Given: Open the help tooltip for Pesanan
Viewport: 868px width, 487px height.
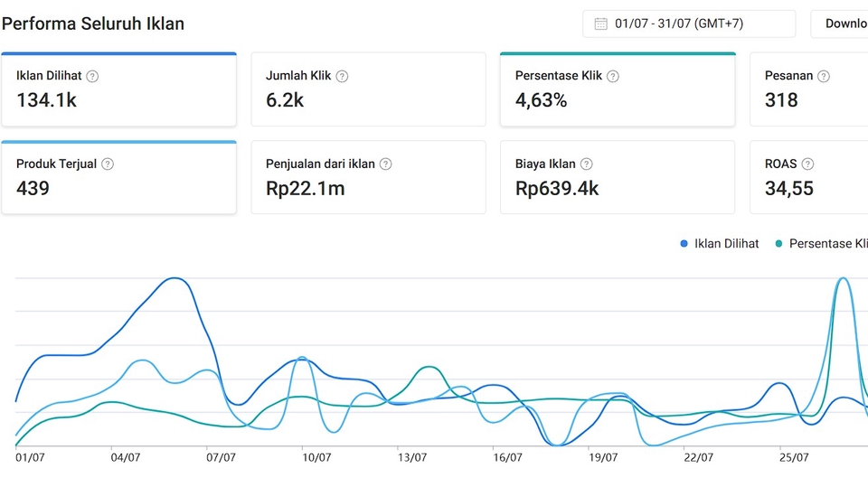Looking at the screenshot, I should pos(824,77).
